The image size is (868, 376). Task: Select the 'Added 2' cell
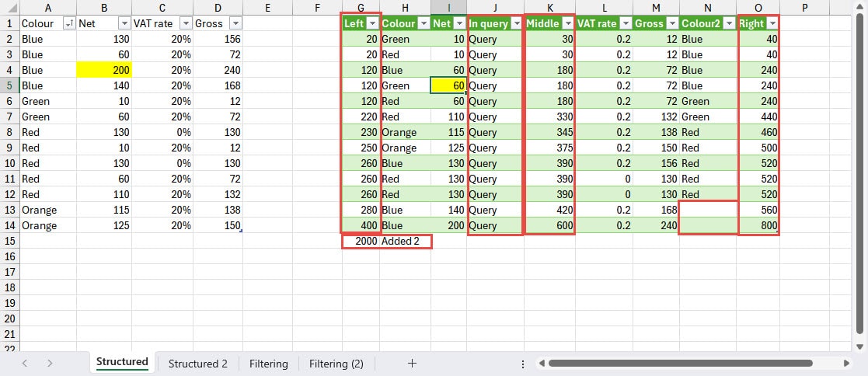click(x=405, y=241)
